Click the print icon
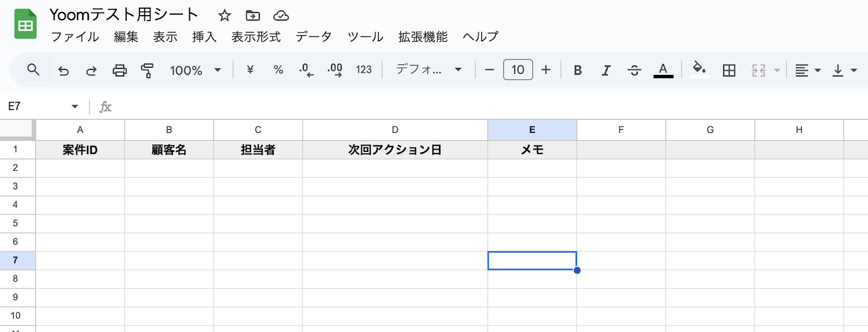868x332 pixels. pyautogui.click(x=119, y=70)
